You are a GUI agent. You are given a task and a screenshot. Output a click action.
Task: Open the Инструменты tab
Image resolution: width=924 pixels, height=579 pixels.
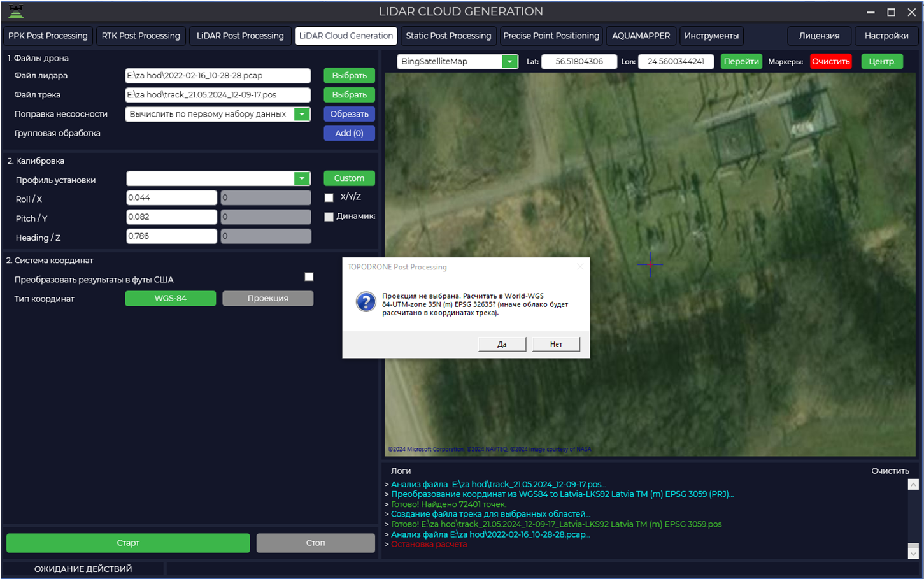(x=711, y=36)
